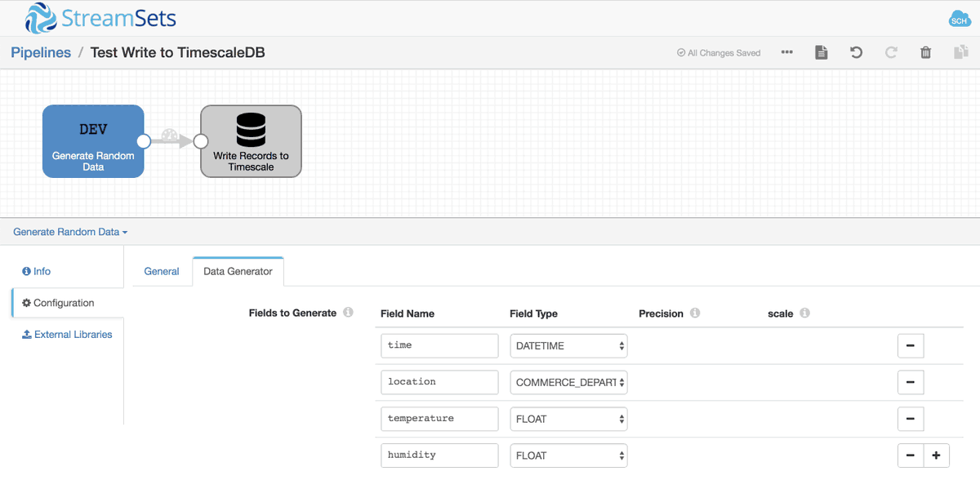The image size is (980, 480).
Task: Click the Test Write to TimescaleDB title
Action: click(177, 52)
